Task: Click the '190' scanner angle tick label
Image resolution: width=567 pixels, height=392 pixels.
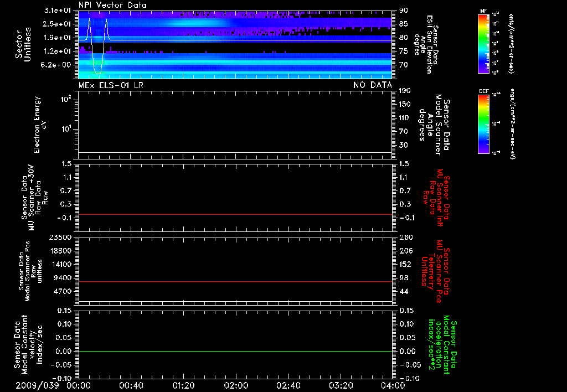Action: click(x=405, y=91)
